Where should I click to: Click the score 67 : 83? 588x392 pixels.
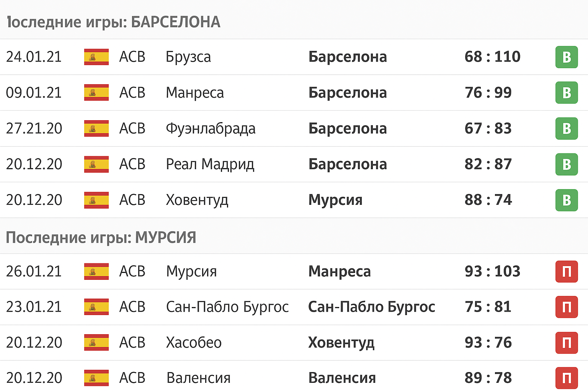(x=488, y=129)
